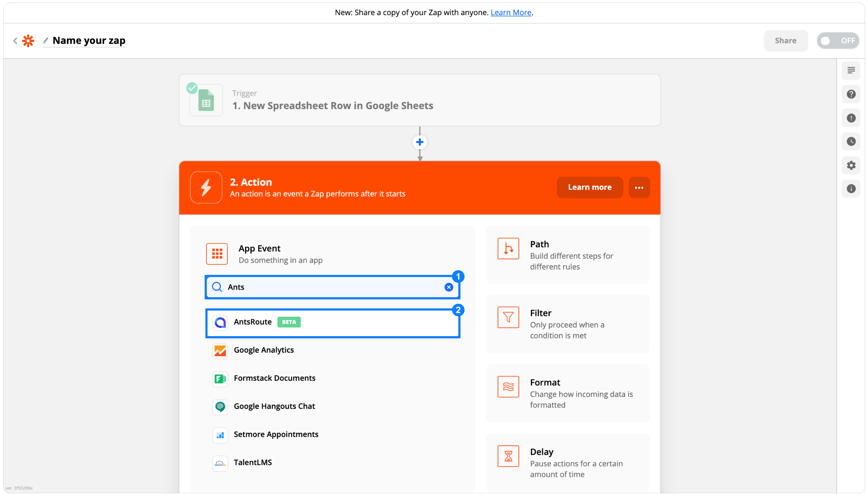Click the green checkmark on the trigger step
This screenshot has width=868, height=495.
(x=192, y=88)
